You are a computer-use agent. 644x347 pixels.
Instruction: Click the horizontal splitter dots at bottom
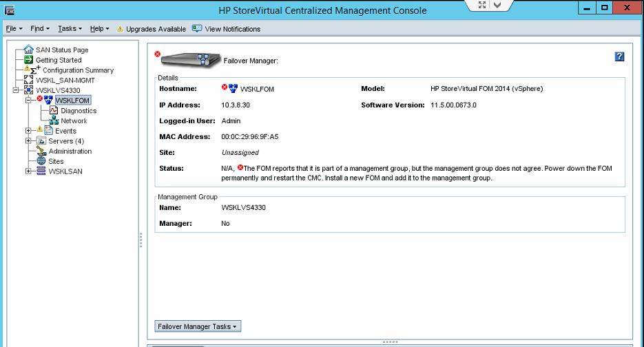click(x=390, y=341)
